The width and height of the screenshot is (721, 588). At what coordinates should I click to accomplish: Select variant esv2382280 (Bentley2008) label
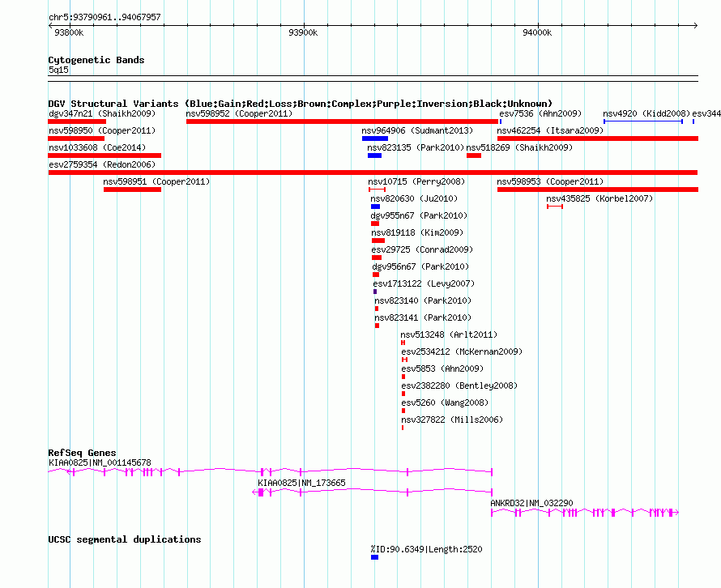pos(459,386)
